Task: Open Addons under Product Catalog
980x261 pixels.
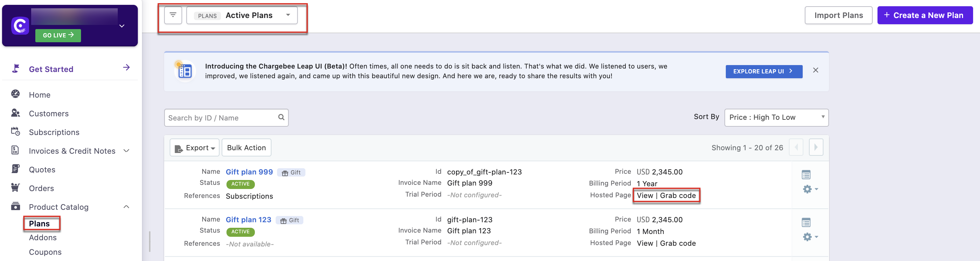Action: point(43,237)
